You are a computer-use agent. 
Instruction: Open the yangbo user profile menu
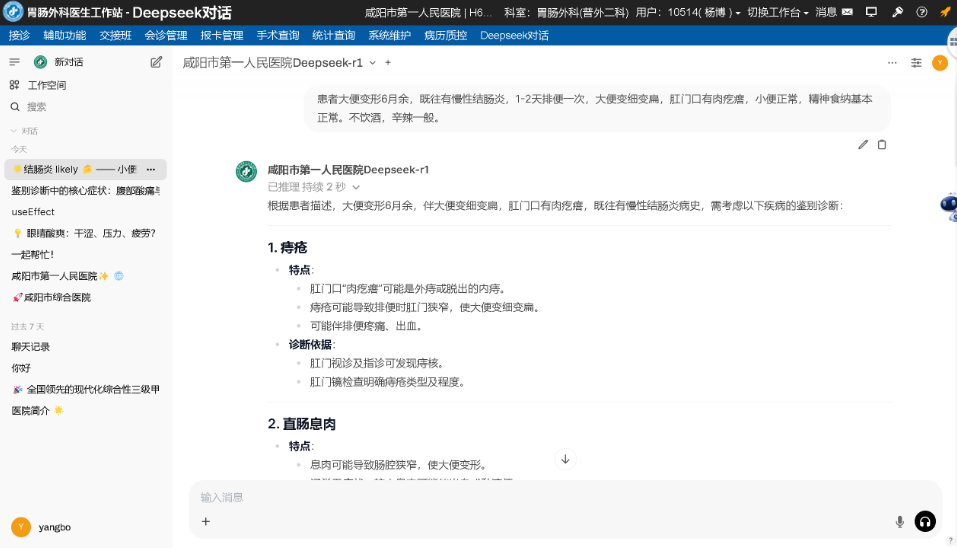[x=42, y=527]
